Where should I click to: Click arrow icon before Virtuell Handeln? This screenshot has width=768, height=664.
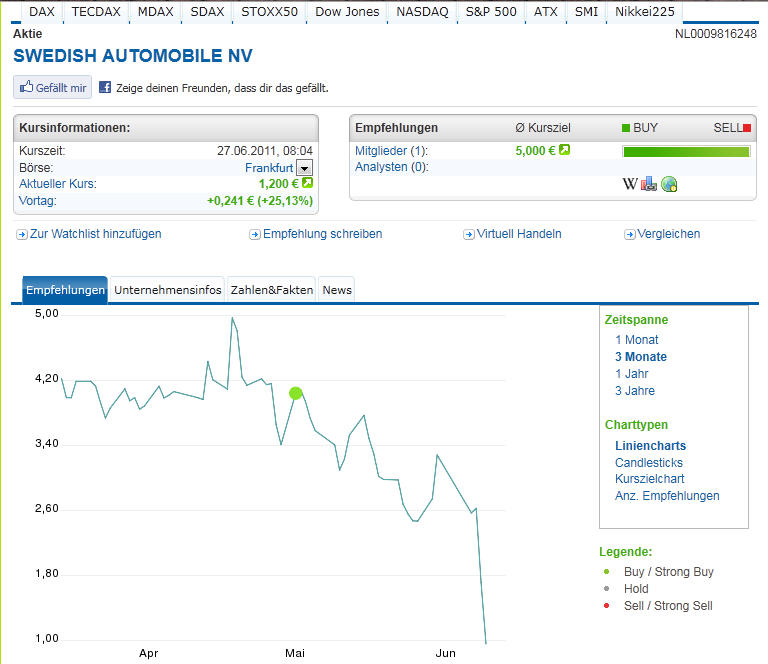[469, 235]
